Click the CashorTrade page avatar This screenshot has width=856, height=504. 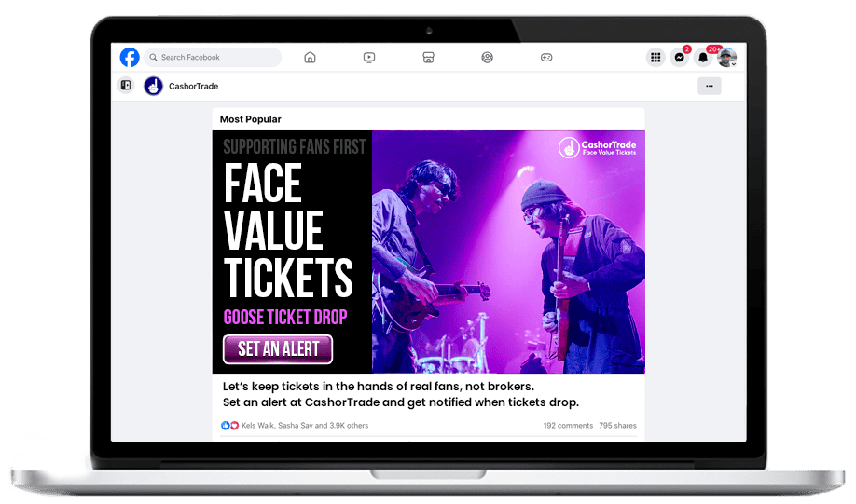(153, 87)
